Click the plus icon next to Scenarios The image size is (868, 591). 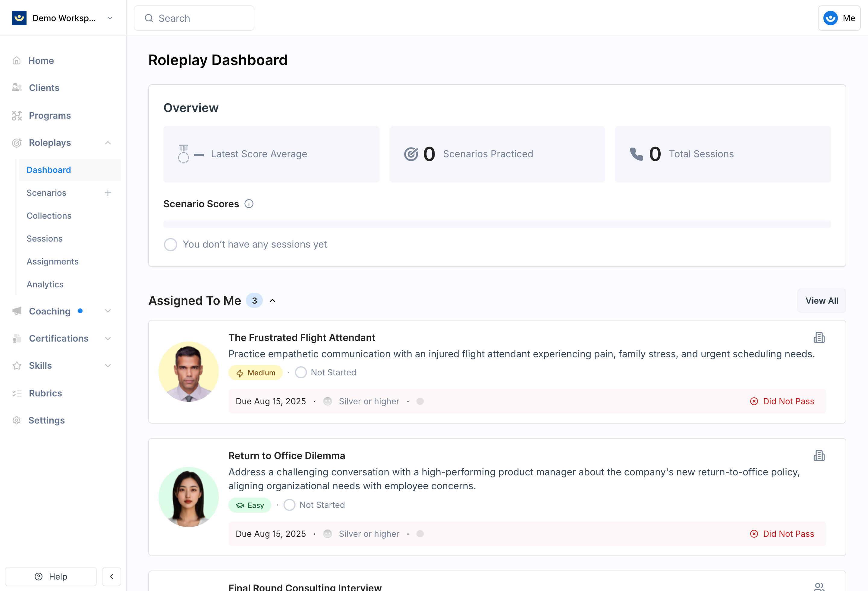click(108, 193)
